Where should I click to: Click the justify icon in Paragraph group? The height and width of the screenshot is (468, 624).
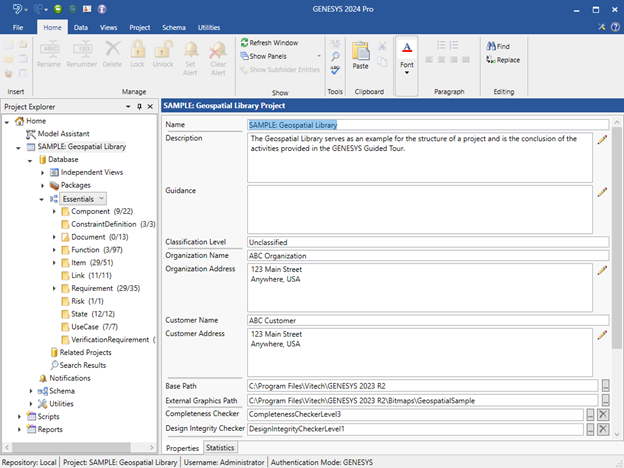pyautogui.click(x=466, y=60)
